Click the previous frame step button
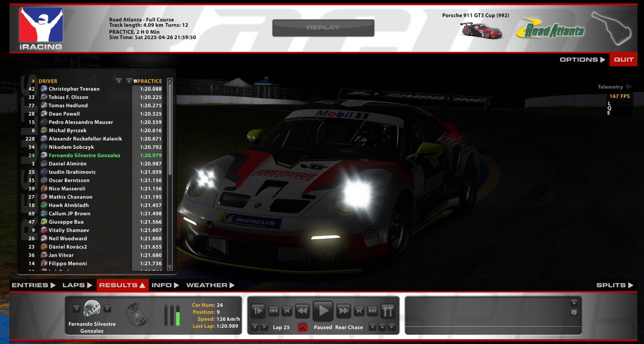 (x=287, y=310)
